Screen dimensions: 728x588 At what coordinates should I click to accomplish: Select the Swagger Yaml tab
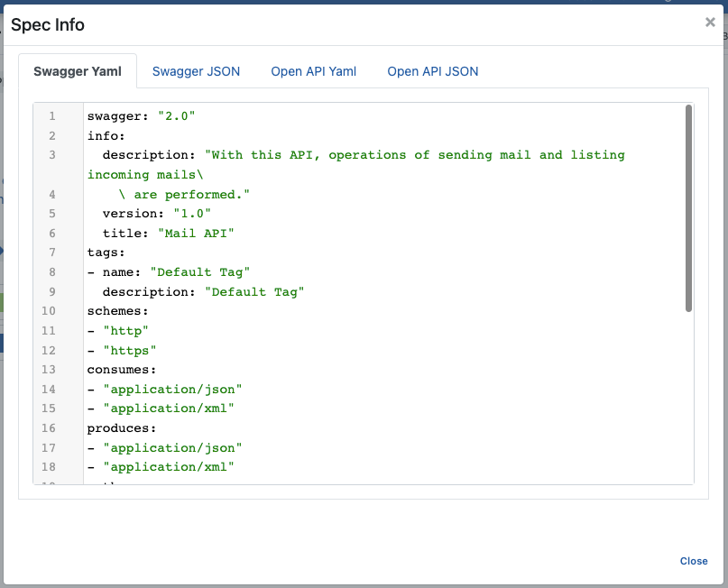click(x=77, y=71)
